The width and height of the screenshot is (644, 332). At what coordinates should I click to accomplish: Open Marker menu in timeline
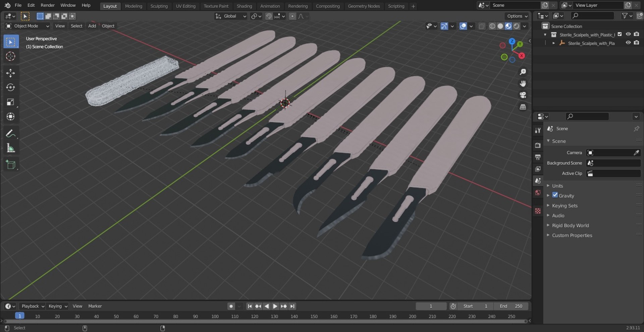[95, 306]
